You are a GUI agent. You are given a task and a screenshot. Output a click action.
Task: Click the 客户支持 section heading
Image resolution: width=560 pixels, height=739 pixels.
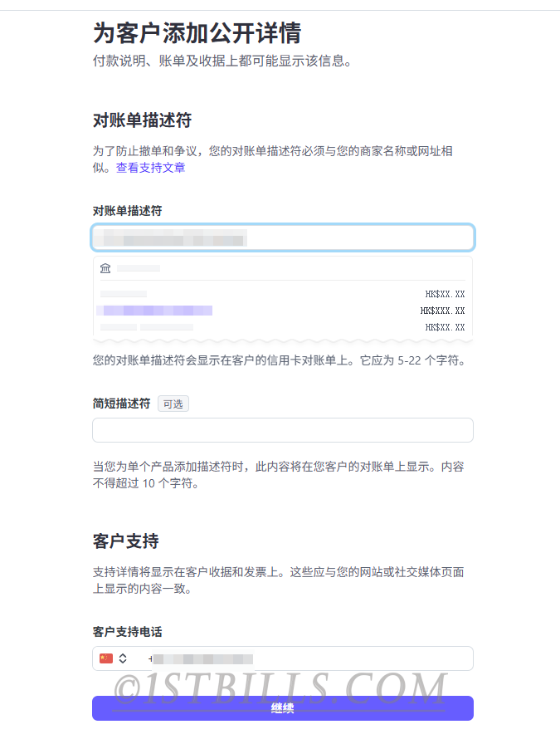(125, 541)
